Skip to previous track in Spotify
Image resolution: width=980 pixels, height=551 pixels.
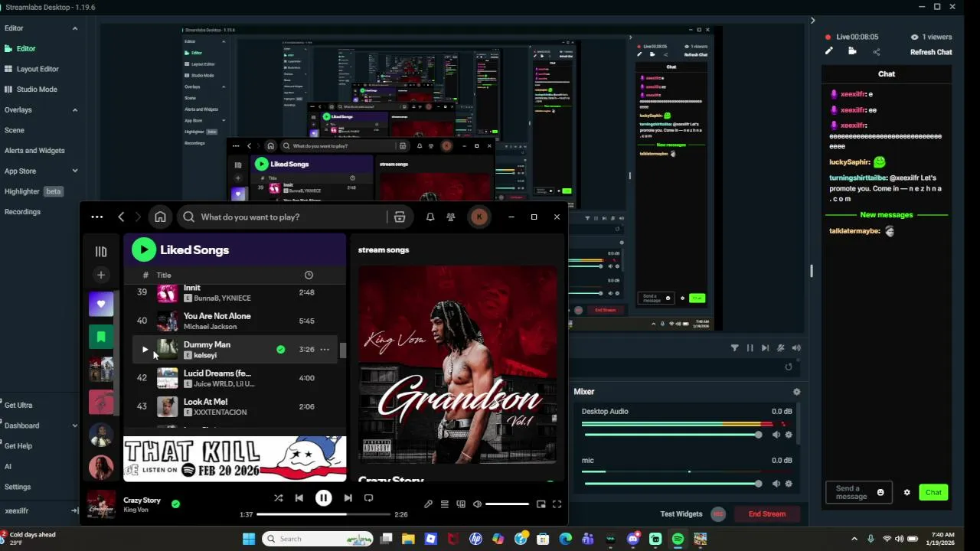pyautogui.click(x=299, y=497)
